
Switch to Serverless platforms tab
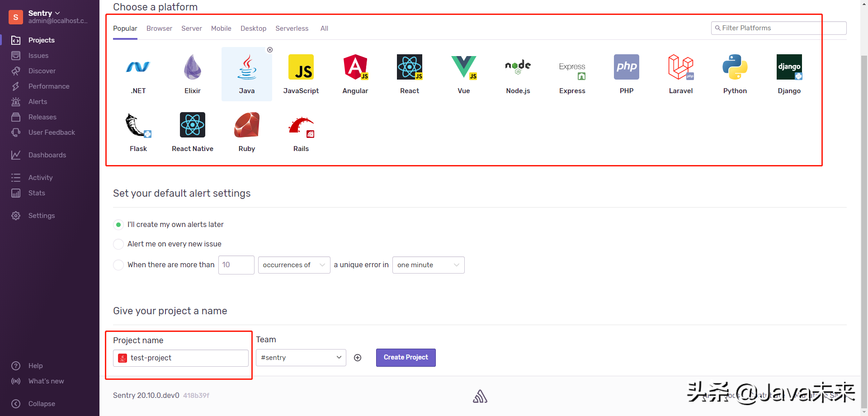click(292, 28)
